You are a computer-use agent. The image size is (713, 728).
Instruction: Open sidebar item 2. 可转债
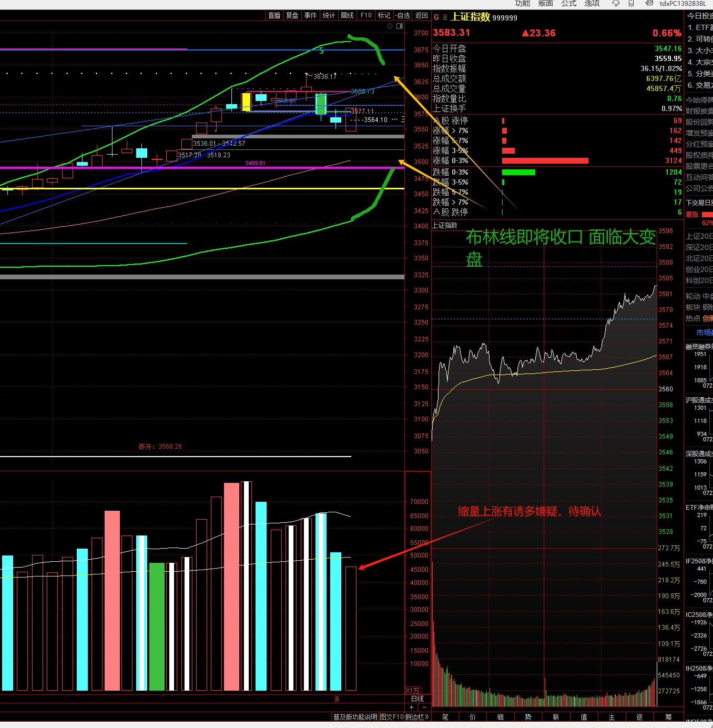[700, 39]
